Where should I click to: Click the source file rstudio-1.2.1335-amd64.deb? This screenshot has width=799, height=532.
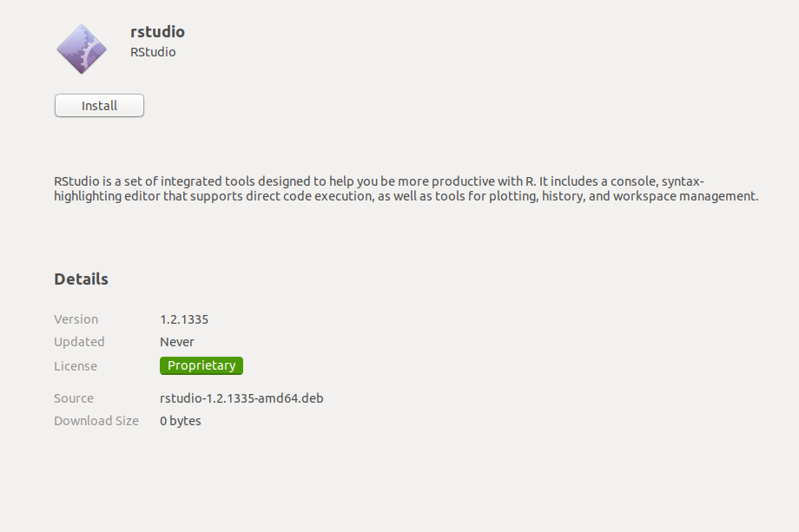tap(241, 398)
